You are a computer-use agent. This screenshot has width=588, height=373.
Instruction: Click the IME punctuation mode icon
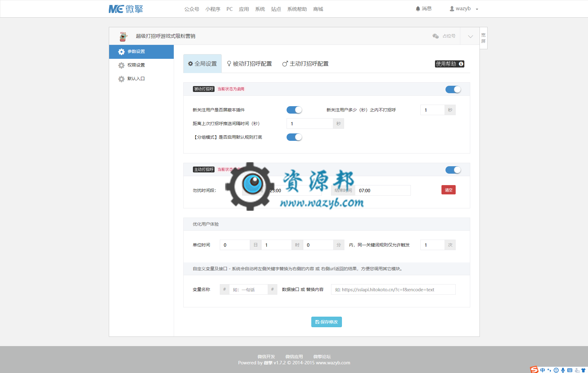(x=549, y=370)
